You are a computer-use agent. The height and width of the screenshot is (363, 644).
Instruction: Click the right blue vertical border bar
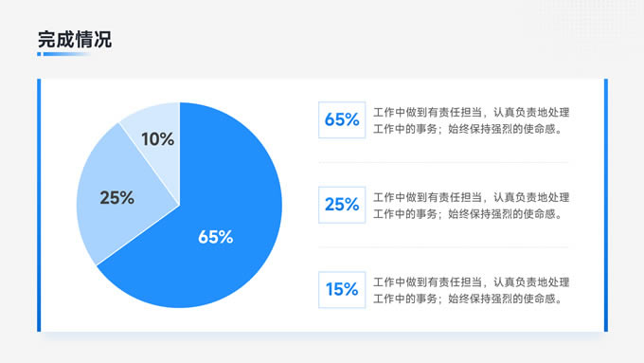[x=606, y=205]
